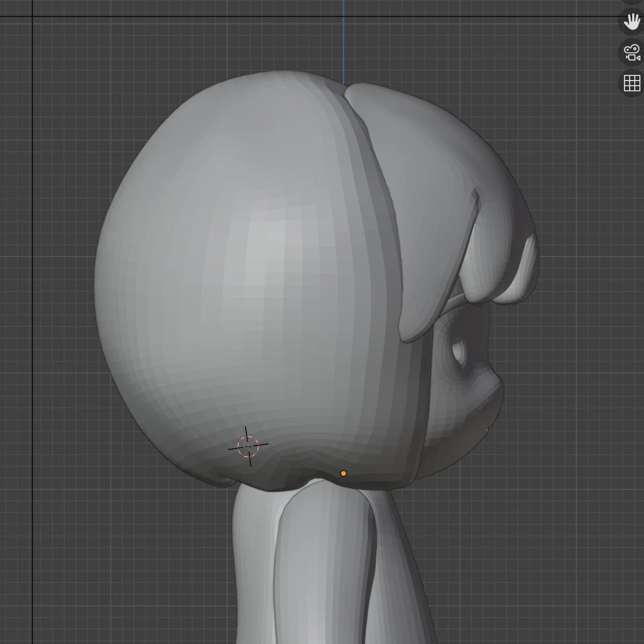Switch perspective/orthographic with the grid icon

click(x=632, y=83)
